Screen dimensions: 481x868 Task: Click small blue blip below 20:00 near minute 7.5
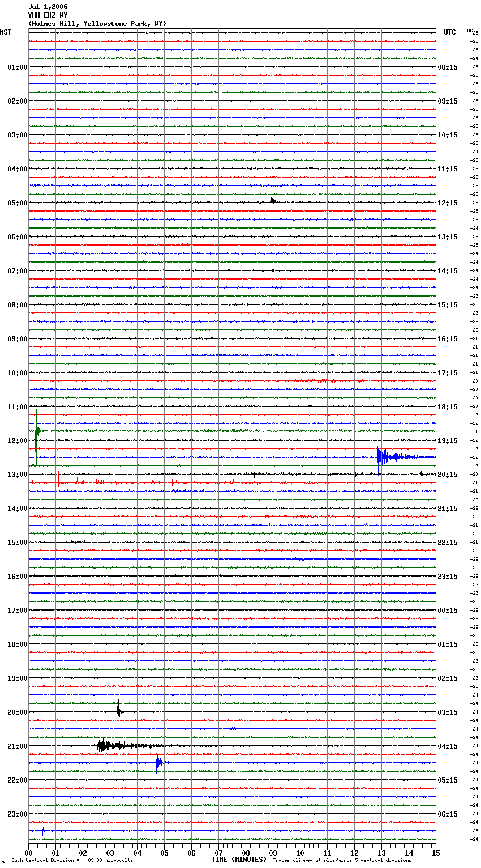tap(233, 728)
